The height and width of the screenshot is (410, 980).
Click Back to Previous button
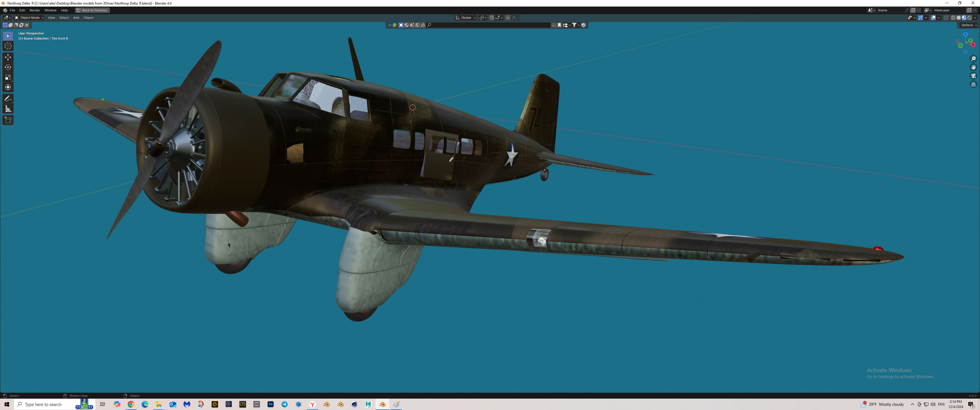coord(93,10)
